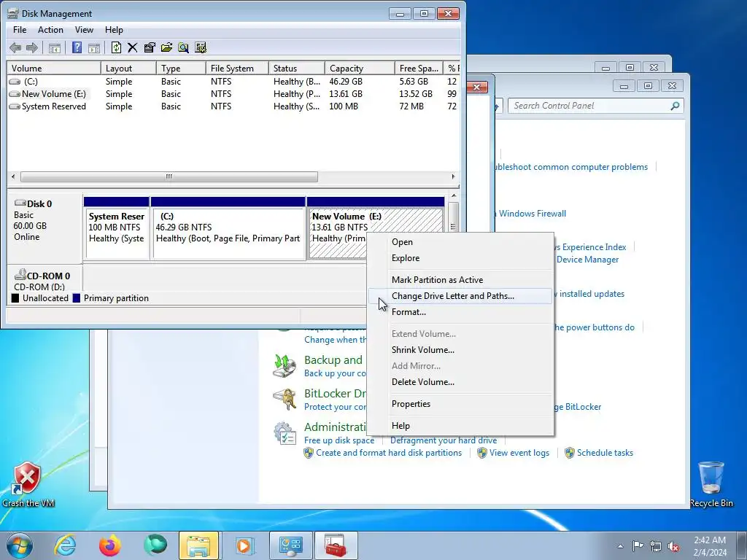Click the Properties toolbar icon

[150, 47]
